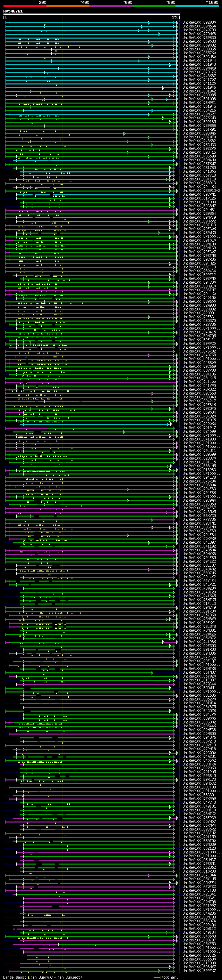Click the UniRef100_Q6GUG3 label
222x980 pixels.
point(199,145)
